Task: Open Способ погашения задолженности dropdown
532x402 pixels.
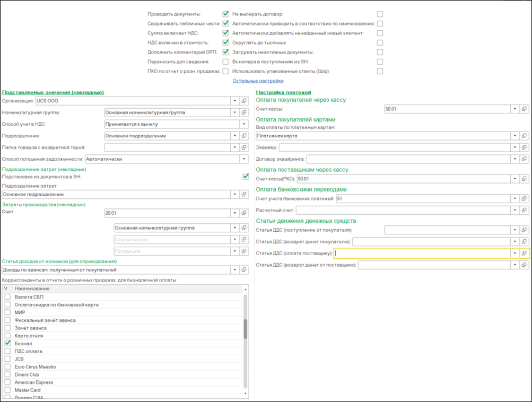Action: click(x=243, y=159)
